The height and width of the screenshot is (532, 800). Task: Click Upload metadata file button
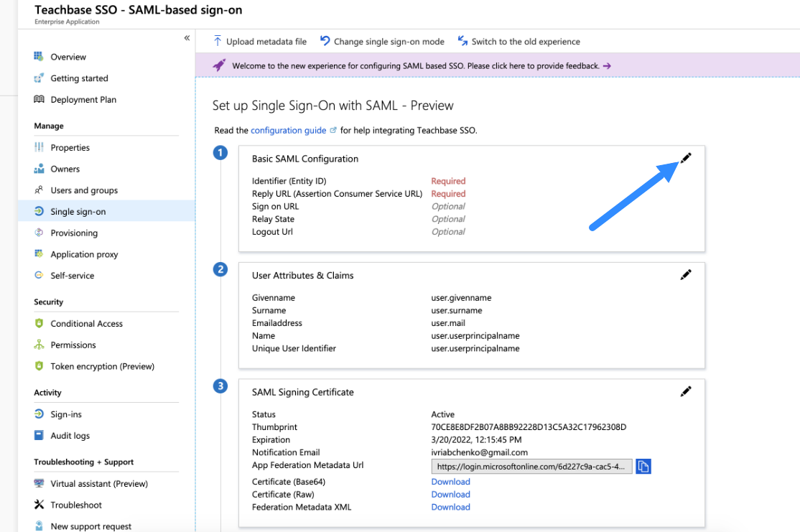pos(260,42)
